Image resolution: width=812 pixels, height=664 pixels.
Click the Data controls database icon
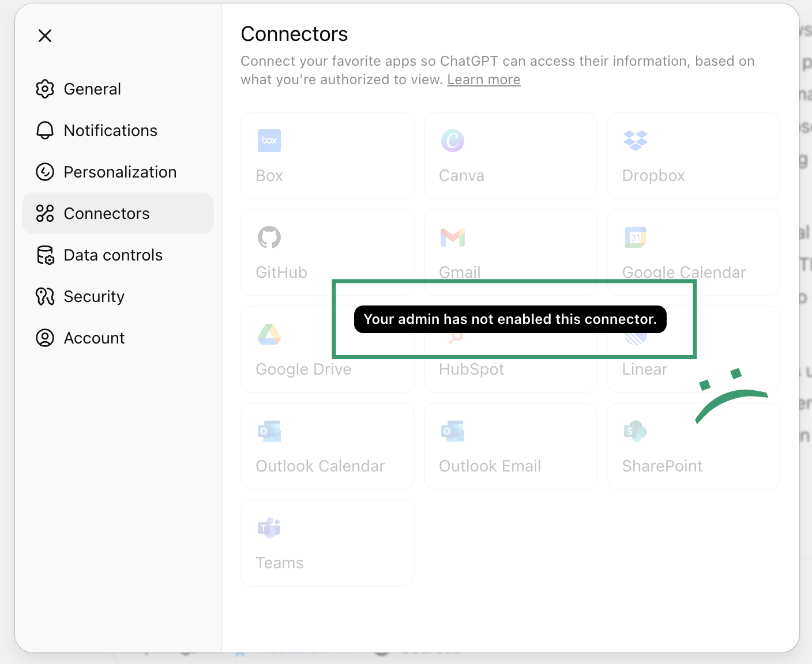pos(45,255)
